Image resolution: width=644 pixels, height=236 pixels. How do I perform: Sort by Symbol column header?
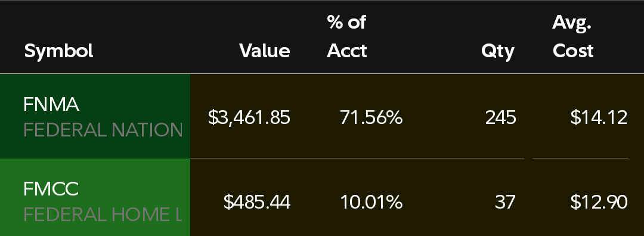point(58,51)
